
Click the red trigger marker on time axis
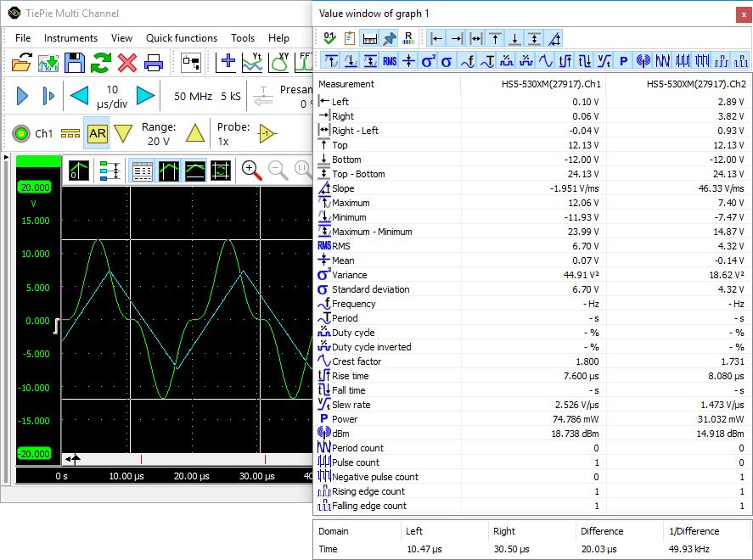point(141,459)
